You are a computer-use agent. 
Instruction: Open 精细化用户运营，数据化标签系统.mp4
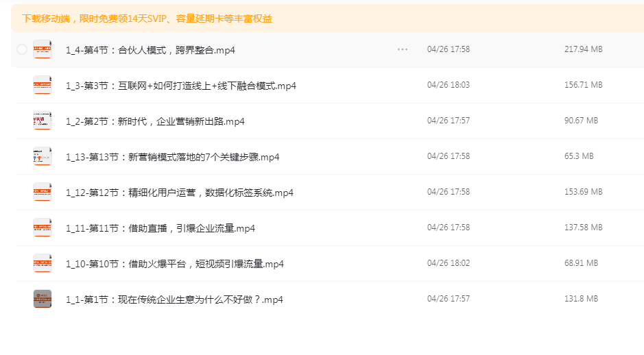[x=180, y=193]
